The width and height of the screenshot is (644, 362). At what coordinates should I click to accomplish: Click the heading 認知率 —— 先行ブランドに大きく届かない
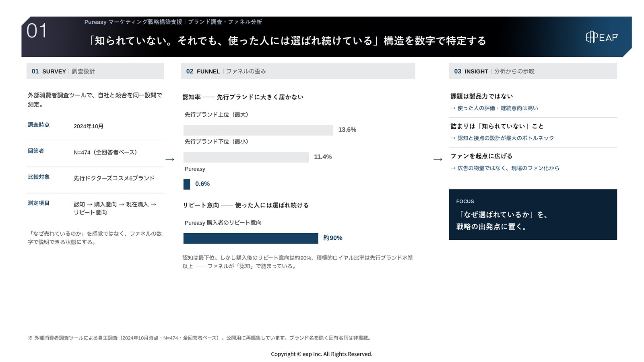pos(243,97)
